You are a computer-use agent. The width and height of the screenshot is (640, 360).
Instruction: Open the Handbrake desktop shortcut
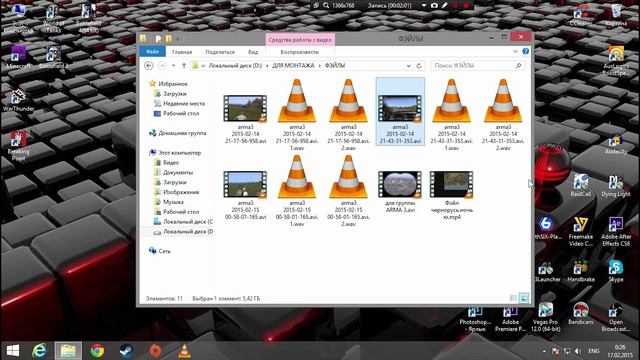580,272
